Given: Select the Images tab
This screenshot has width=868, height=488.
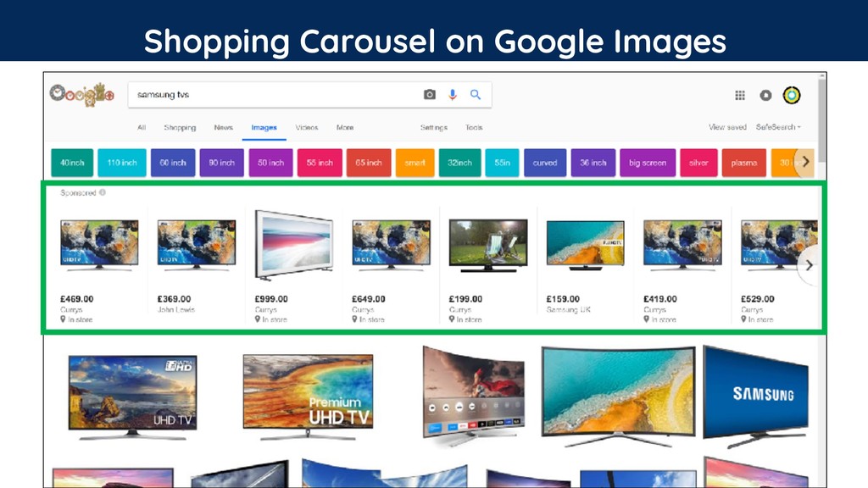Looking at the screenshot, I should pos(264,128).
